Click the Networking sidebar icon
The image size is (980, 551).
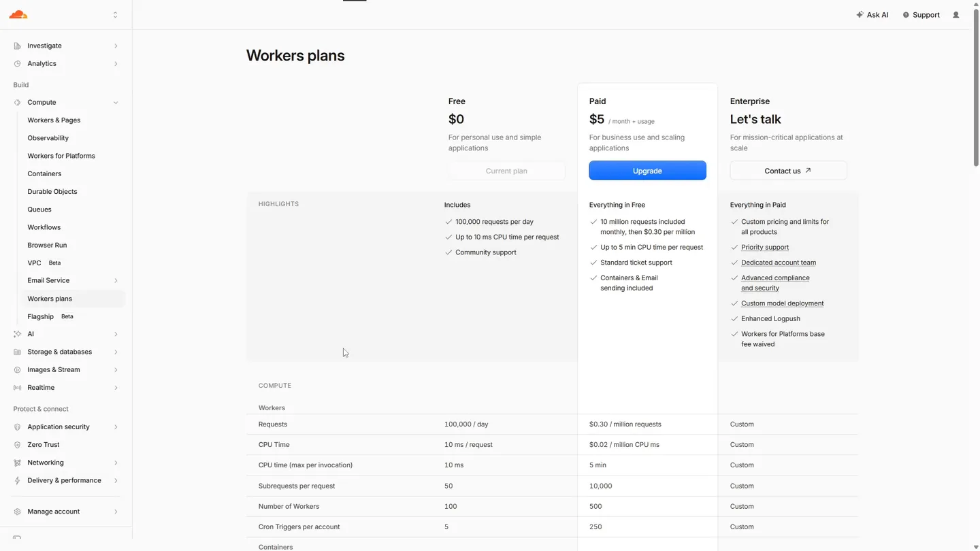(x=17, y=463)
